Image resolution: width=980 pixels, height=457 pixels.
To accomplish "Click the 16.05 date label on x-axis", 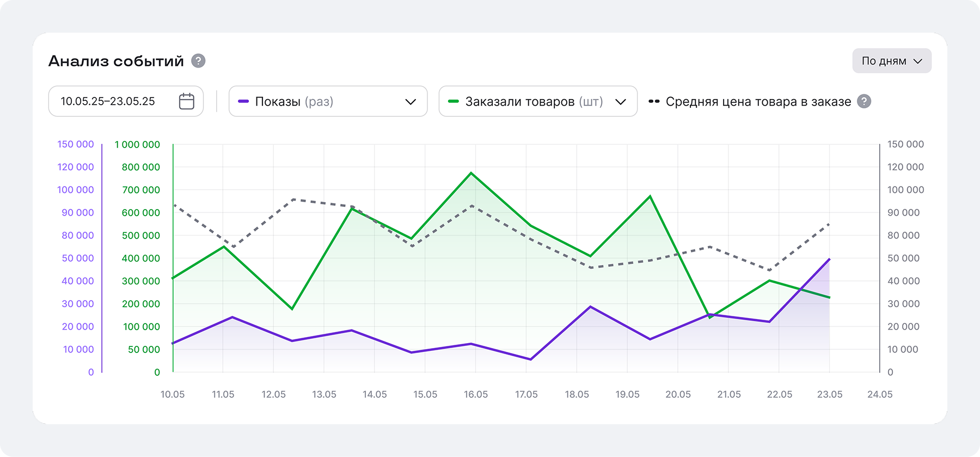I will point(476,394).
